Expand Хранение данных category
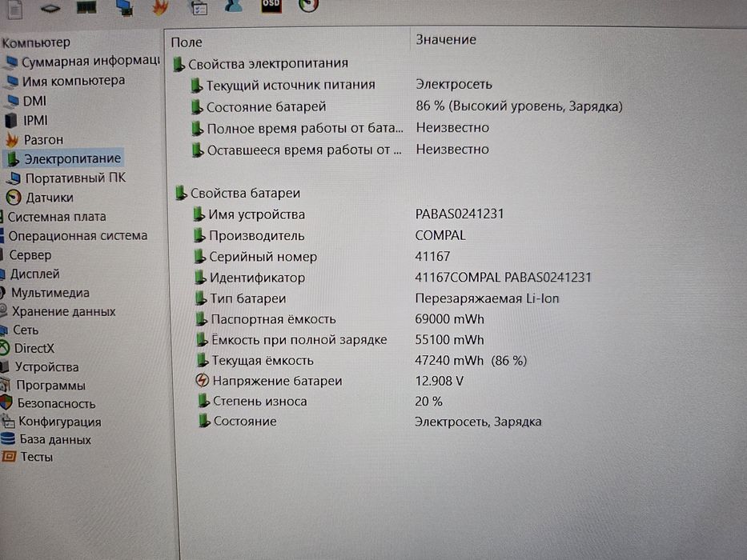 tap(58, 311)
